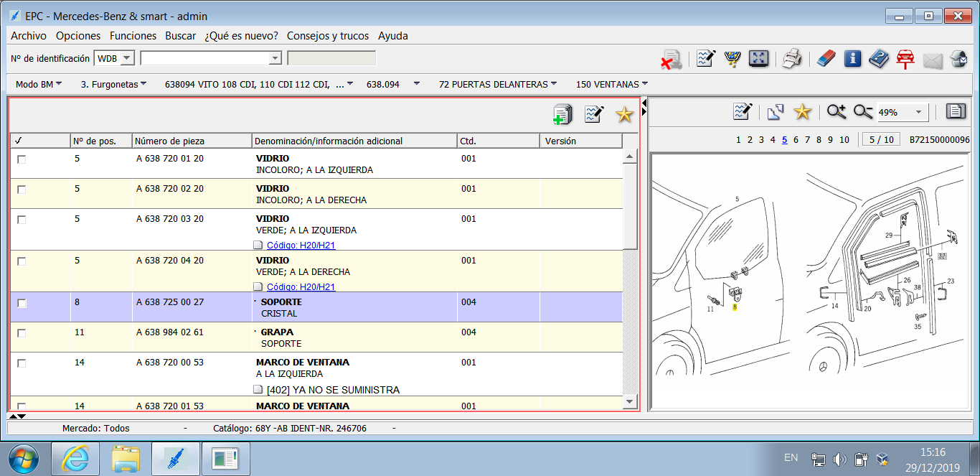The width and height of the screenshot is (980, 476).
Task: Go to diagram page 6
Action: pos(796,140)
